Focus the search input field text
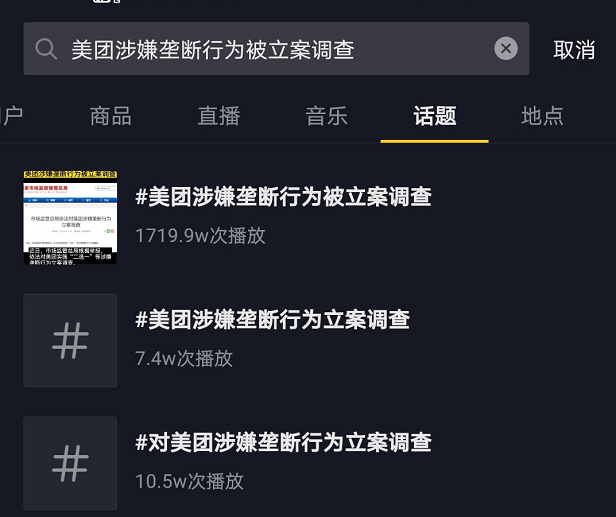Screen dimensions: 616x517 213,50
